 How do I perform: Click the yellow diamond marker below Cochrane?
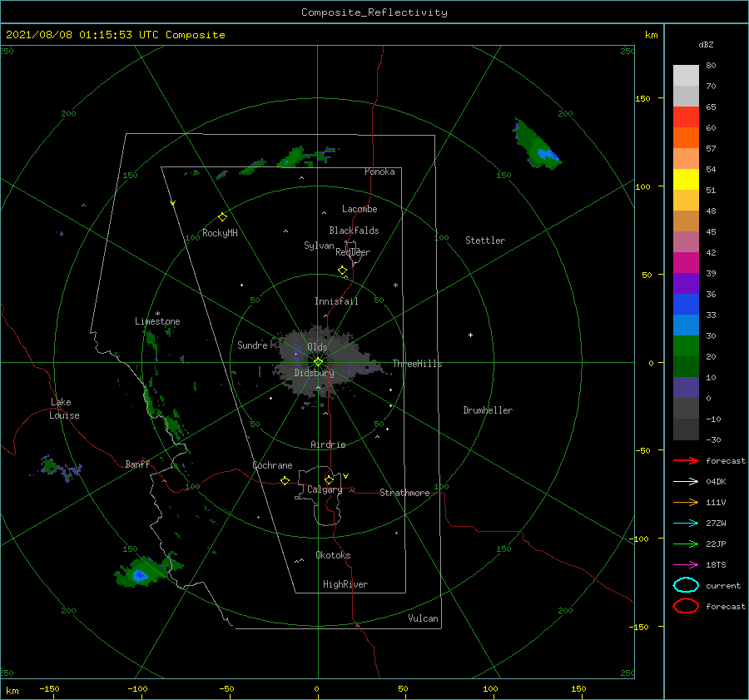point(285,480)
